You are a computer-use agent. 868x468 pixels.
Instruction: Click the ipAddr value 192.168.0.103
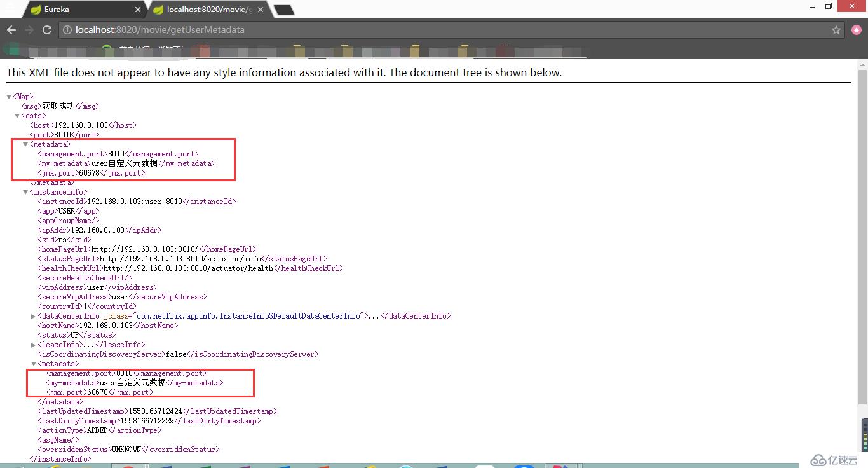tap(98, 230)
